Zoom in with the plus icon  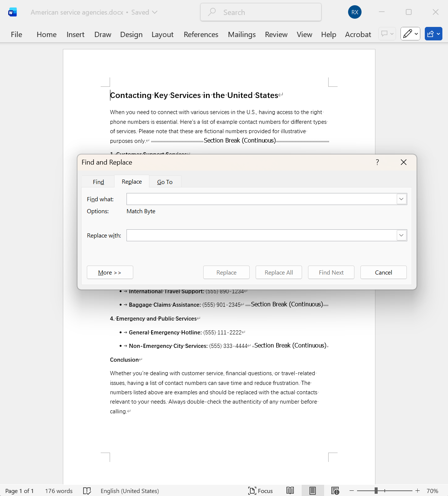417,490
